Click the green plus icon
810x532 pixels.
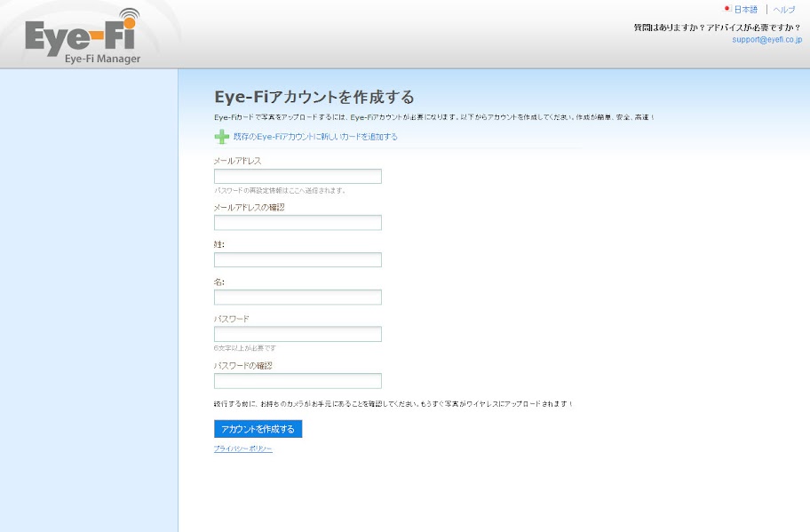[x=221, y=137]
